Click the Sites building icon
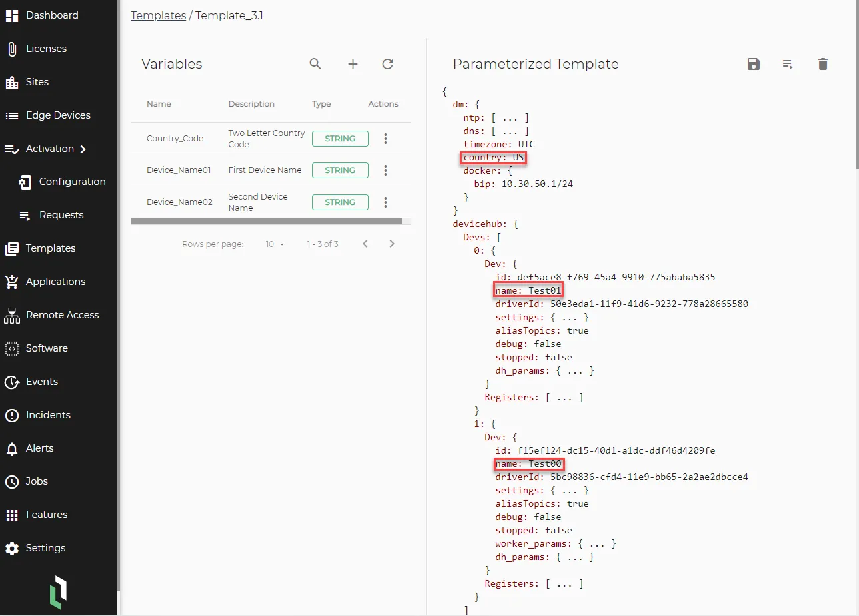859x616 pixels. tap(12, 82)
